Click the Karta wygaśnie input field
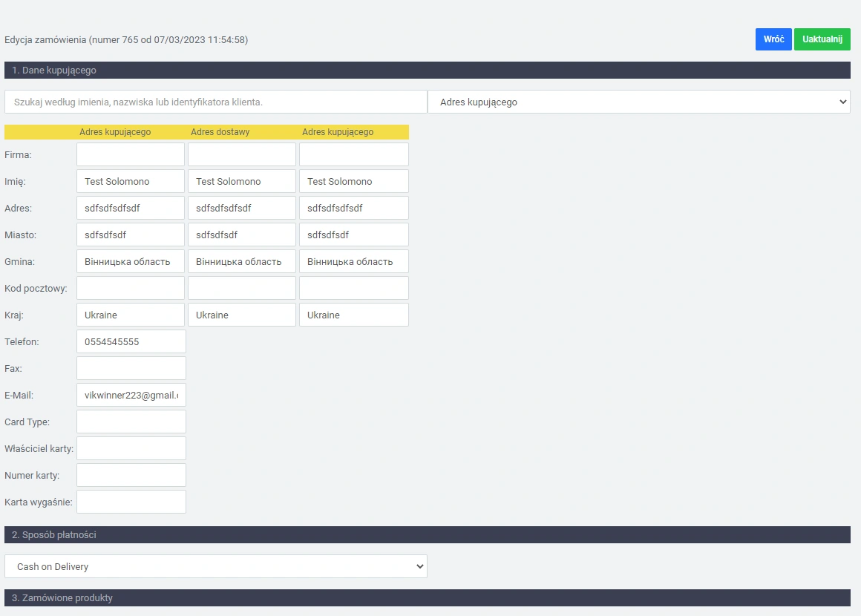This screenshot has height=616, width=861. tap(131, 502)
